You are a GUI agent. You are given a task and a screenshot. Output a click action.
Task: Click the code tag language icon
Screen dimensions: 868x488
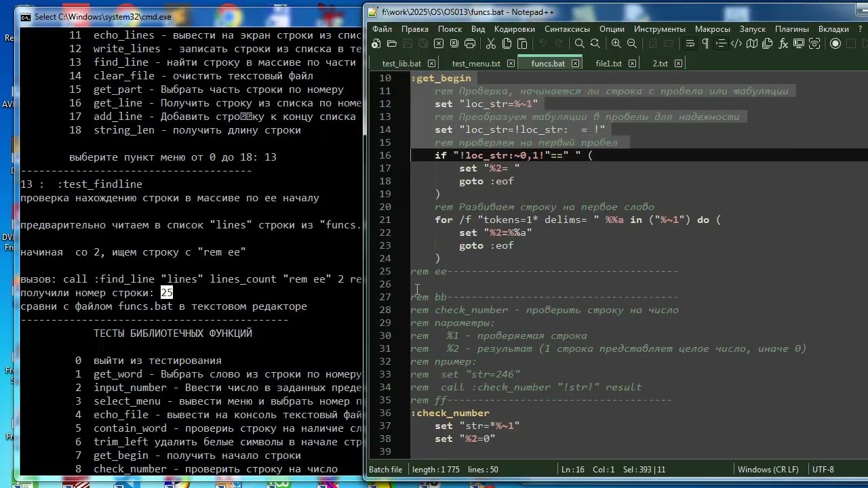tap(736, 43)
